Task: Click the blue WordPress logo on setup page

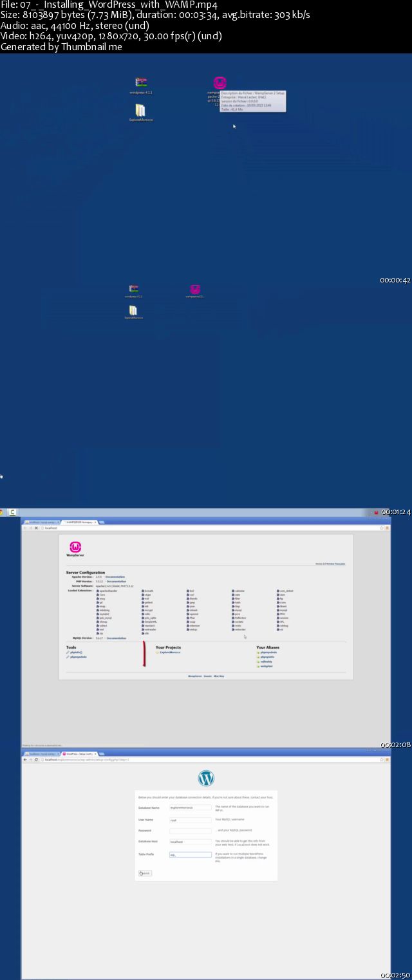Action: click(206, 778)
